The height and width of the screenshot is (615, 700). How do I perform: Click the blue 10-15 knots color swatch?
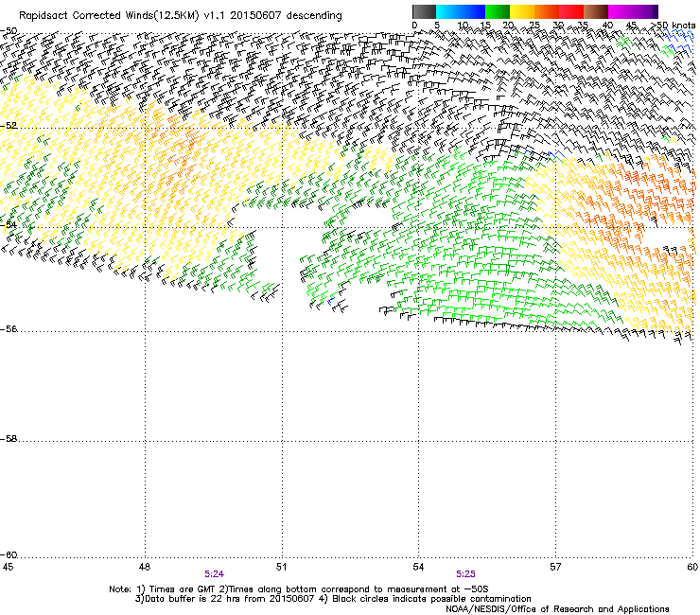tap(473, 11)
